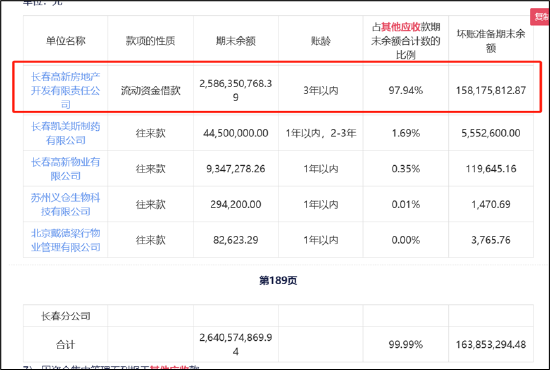Image resolution: width=550 pixels, height=370 pixels.
Task: Select the 款项的性质 column header
Action: pos(150,41)
